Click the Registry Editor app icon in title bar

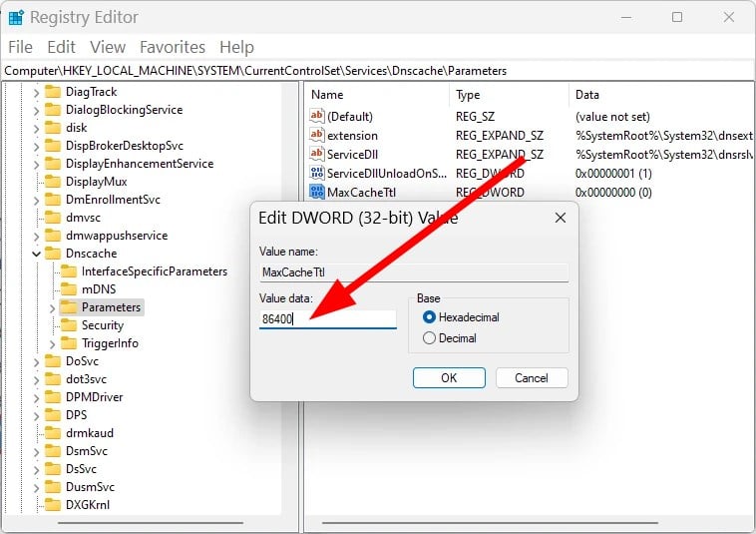point(16,18)
